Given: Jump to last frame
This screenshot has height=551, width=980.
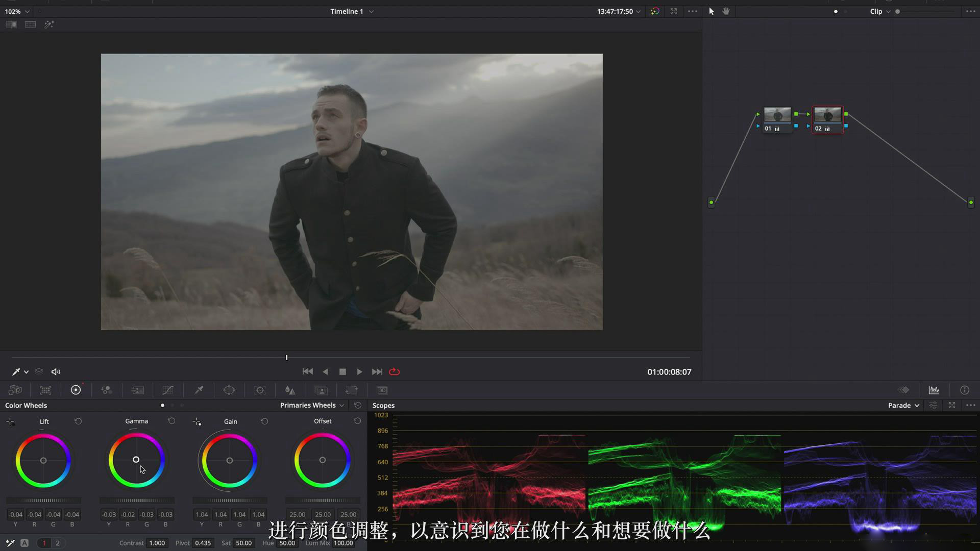Looking at the screenshot, I should pyautogui.click(x=377, y=372).
